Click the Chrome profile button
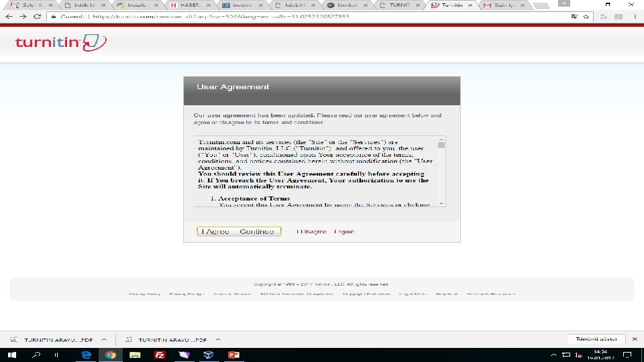 pos(564,3)
